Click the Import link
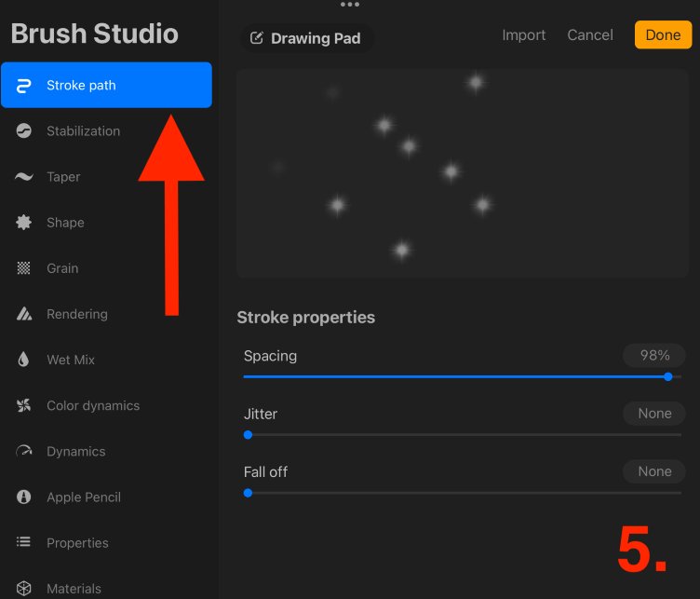 [524, 34]
